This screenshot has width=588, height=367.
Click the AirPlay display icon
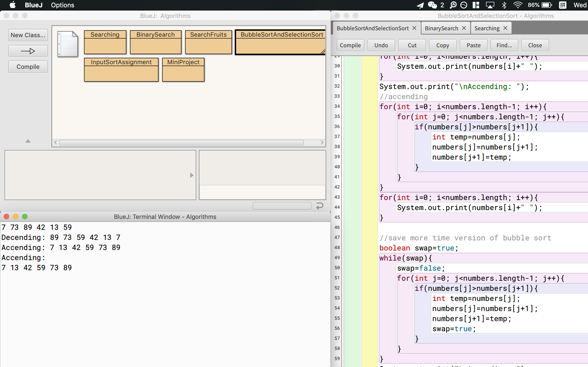tap(490, 5)
